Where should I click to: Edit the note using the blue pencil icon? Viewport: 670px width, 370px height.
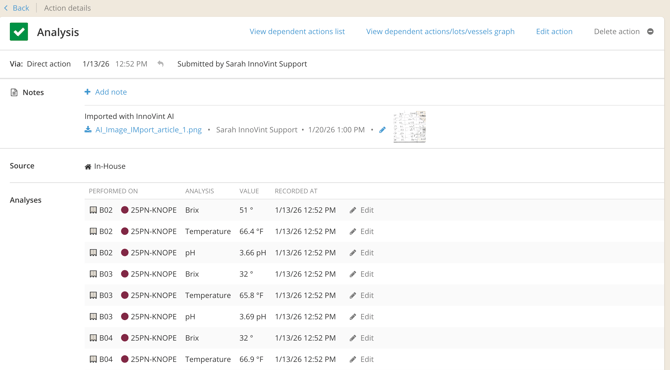click(382, 129)
